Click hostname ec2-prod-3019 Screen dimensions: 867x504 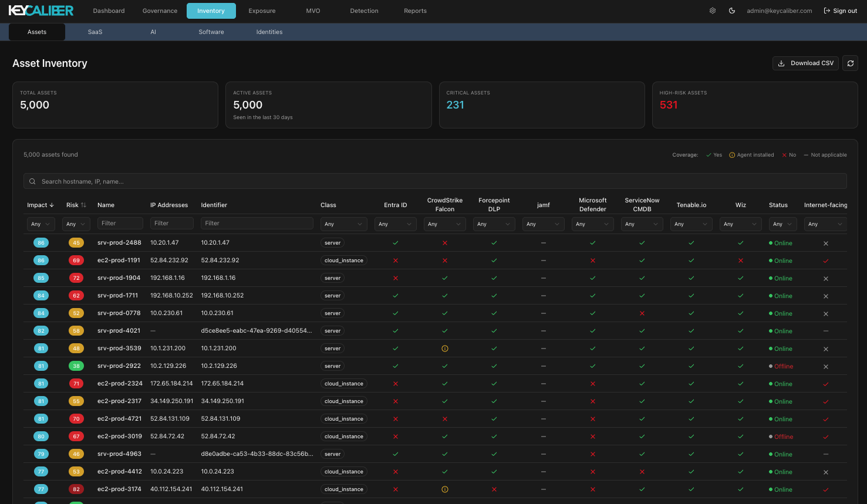tap(120, 437)
